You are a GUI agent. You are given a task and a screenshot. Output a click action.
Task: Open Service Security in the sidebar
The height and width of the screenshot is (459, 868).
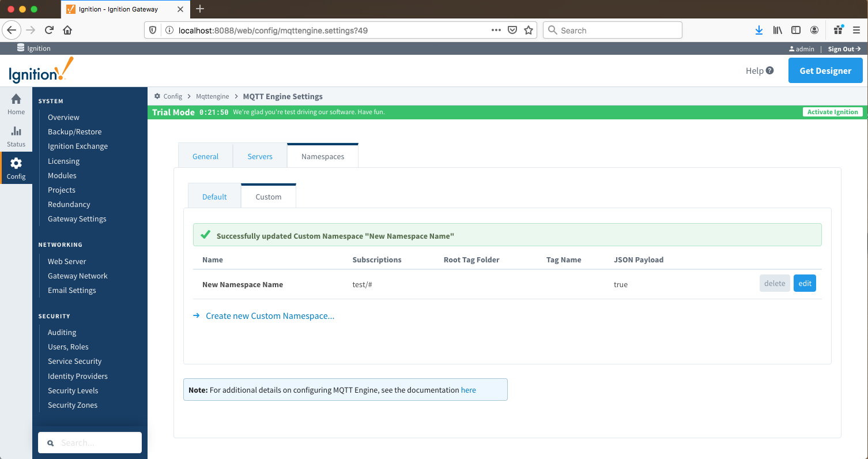coord(75,361)
